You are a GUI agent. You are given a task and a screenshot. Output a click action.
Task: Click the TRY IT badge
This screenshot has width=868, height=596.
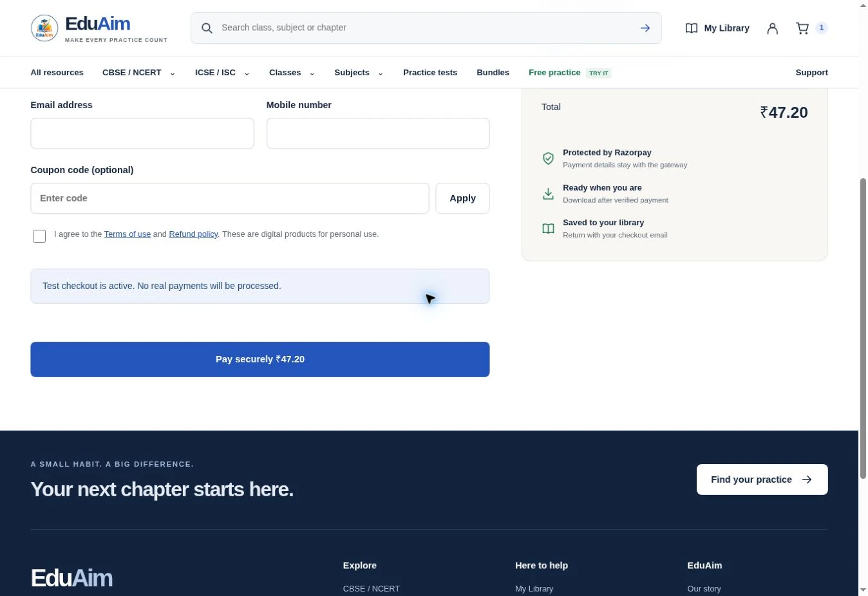click(599, 73)
